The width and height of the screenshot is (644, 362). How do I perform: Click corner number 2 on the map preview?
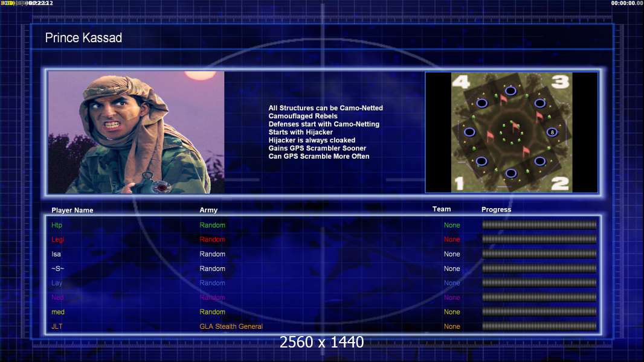click(560, 183)
